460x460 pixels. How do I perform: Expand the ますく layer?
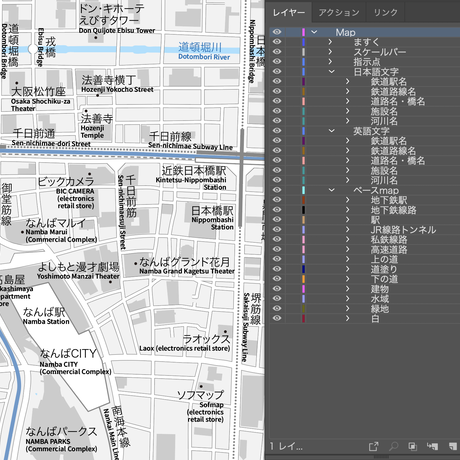pyautogui.click(x=330, y=42)
